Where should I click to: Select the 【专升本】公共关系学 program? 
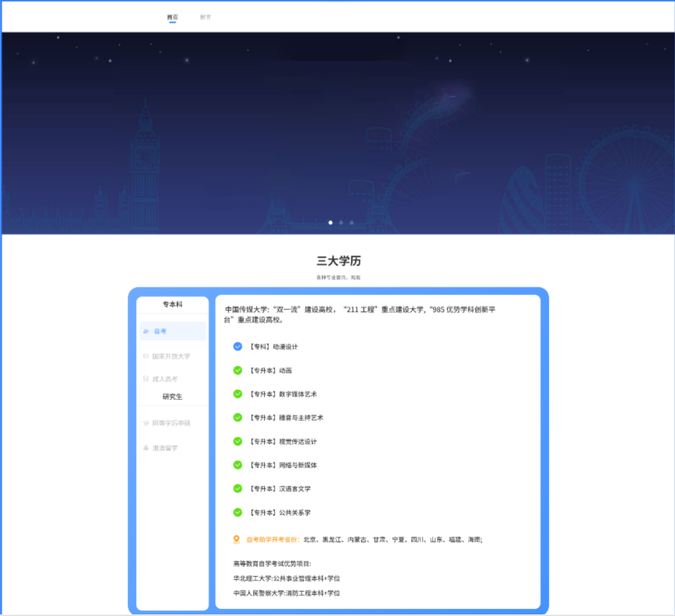280,513
